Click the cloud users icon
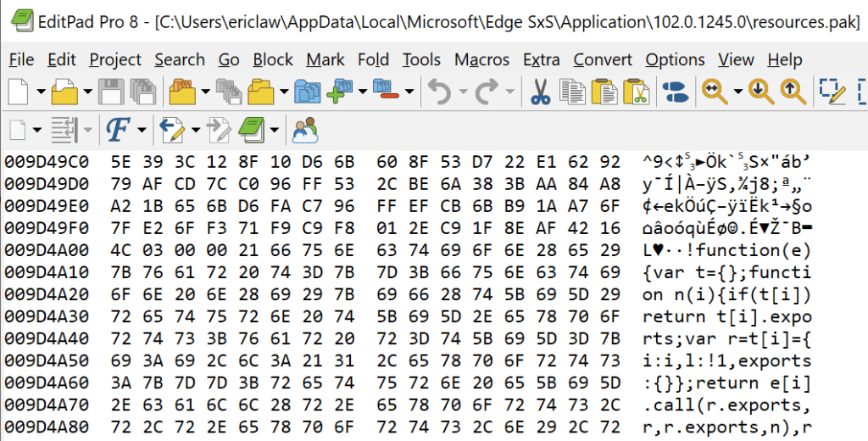The width and height of the screenshot is (868, 441). (304, 131)
